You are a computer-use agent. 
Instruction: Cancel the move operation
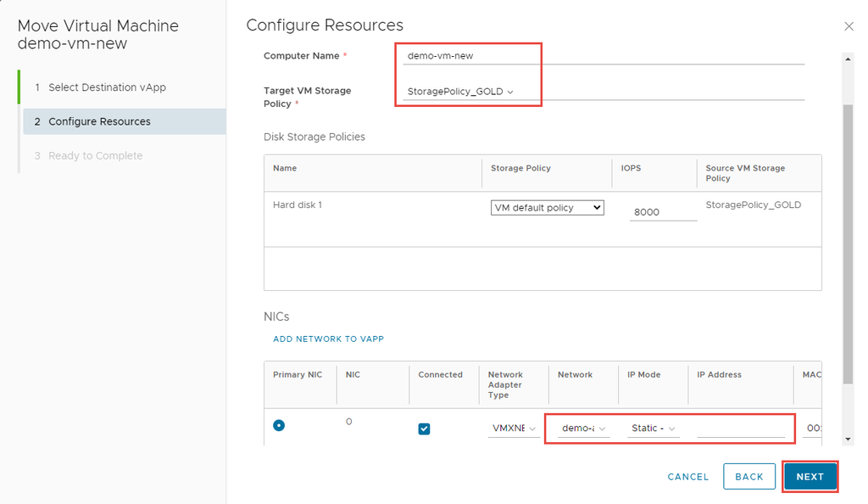coord(687,477)
